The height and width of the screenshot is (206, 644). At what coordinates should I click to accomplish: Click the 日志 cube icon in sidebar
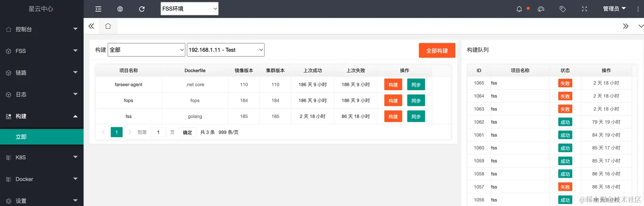9,94
